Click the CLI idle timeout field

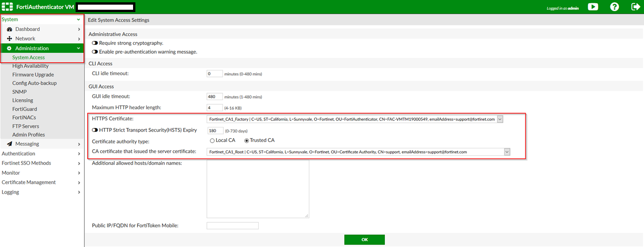tap(215, 74)
